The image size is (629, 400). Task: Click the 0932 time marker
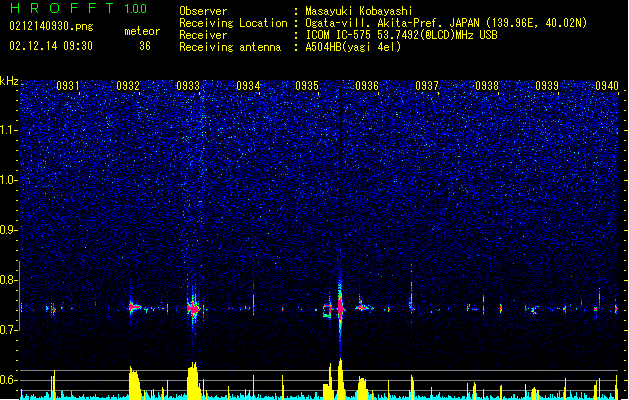click(128, 86)
